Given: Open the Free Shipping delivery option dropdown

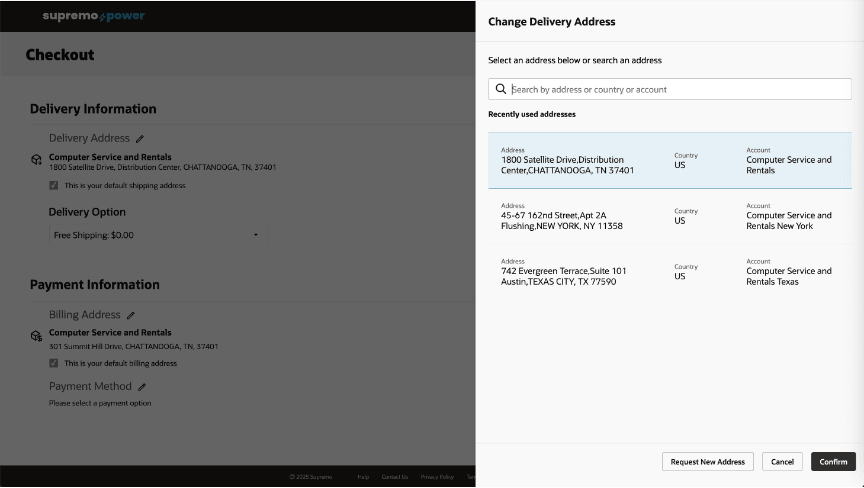Looking at the screenshot, I should coord(158,235).
